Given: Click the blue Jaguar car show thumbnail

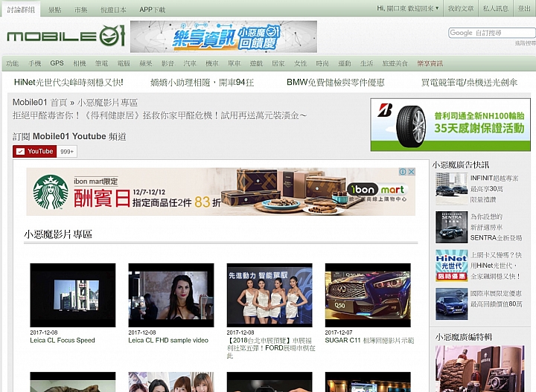Looking at the screenshot, I should [x=451, y=304].
